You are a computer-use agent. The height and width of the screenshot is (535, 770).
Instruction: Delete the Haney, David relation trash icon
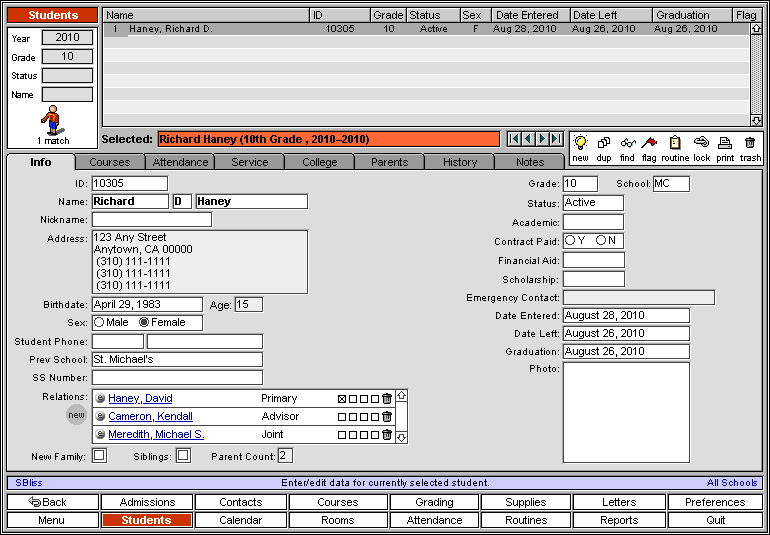coord(387,398)
